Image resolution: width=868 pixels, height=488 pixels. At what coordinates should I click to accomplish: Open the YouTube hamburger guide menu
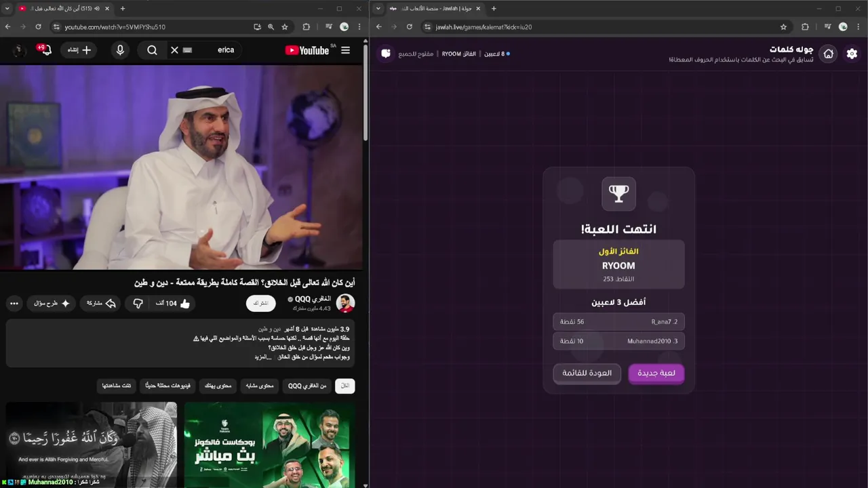pyautogui.click(x=346, y=50)
